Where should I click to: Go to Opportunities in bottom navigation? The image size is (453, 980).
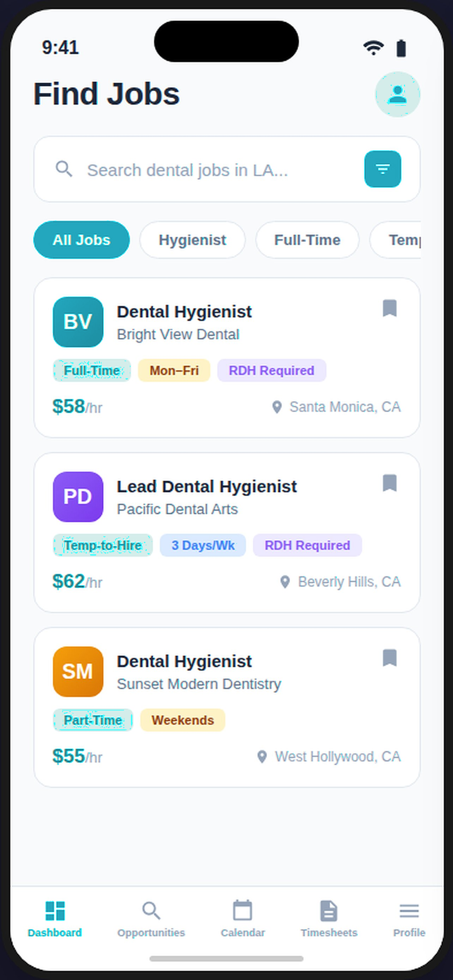point(151,918)
